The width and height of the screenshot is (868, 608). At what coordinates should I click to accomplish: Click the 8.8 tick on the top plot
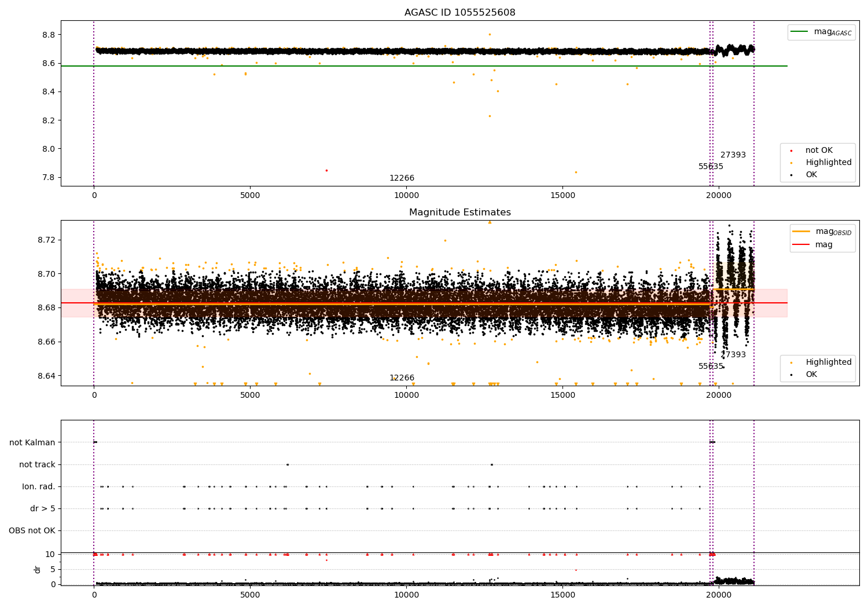pos(47,35)
